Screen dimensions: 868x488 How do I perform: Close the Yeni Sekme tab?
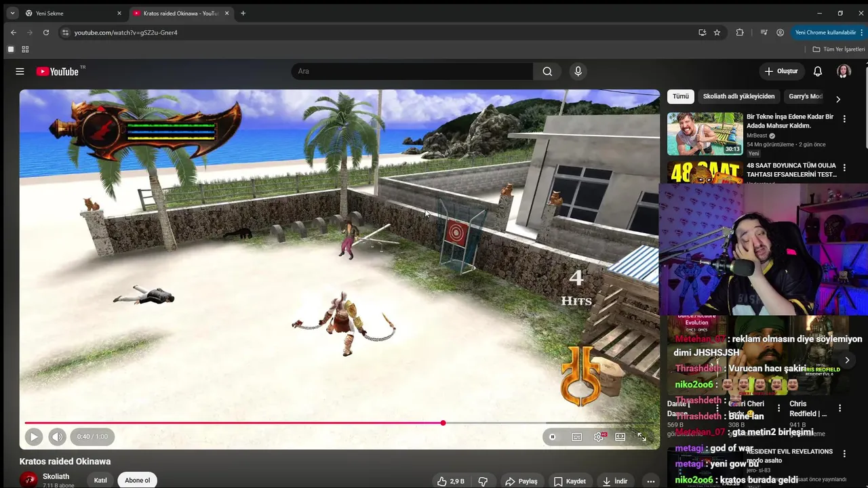119,13
